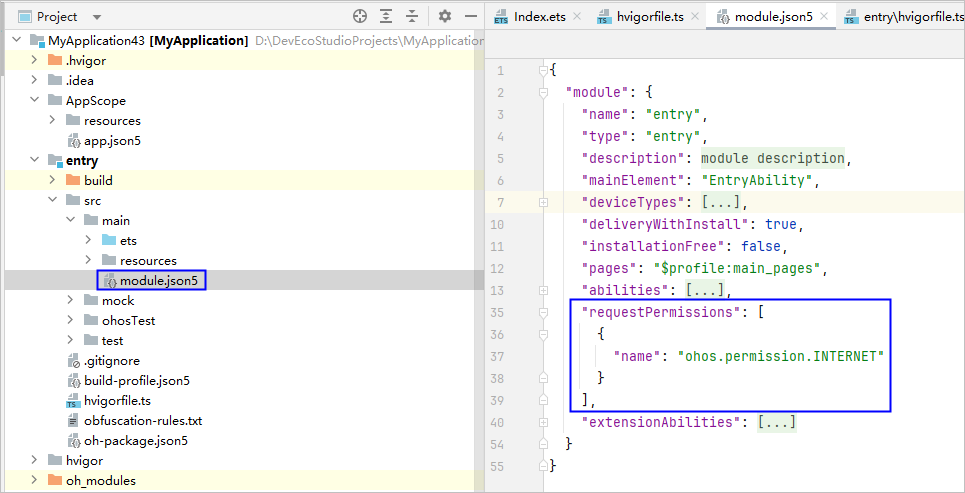Close the module.json5 editor tab
The height and width of the screenshot is (493, 965).
pos(824,17)
